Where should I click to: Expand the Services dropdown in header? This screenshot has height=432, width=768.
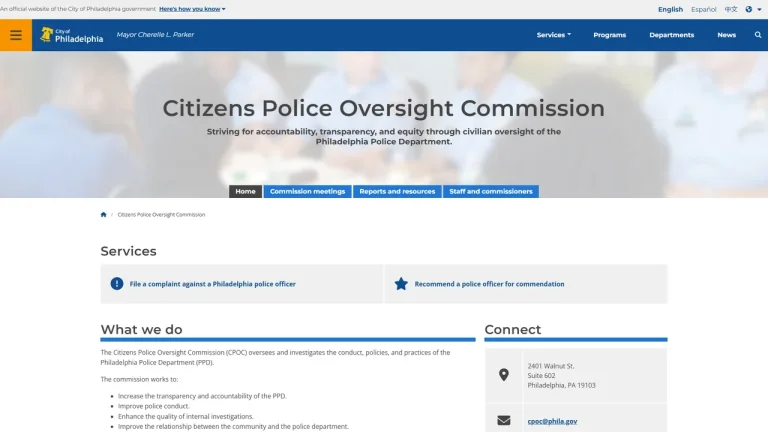tap(553, 35)
